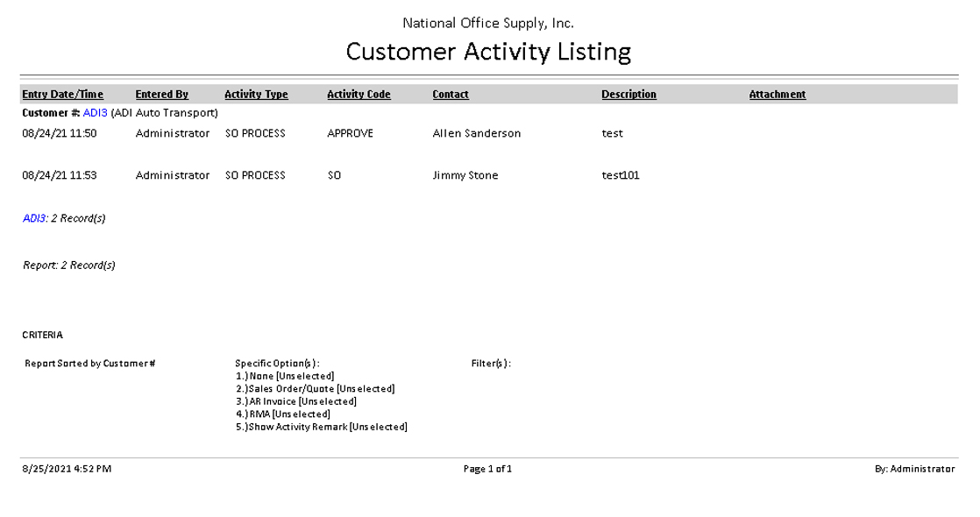Click the Show Activity Remark option line
The image size is (980, 517).
(x=322, y=427)
